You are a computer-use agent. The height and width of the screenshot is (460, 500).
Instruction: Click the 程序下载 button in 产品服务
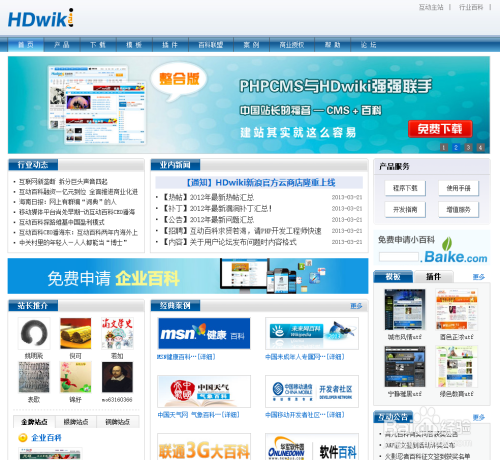405,188
